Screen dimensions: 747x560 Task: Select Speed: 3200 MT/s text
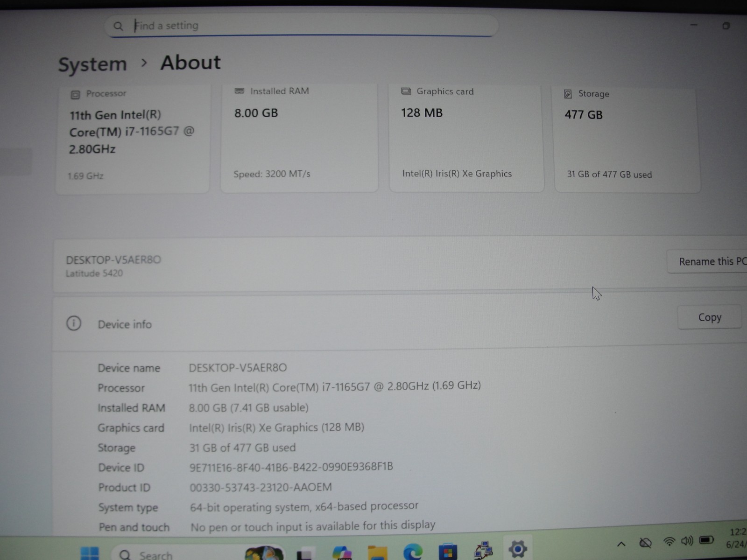click(272, 174)
